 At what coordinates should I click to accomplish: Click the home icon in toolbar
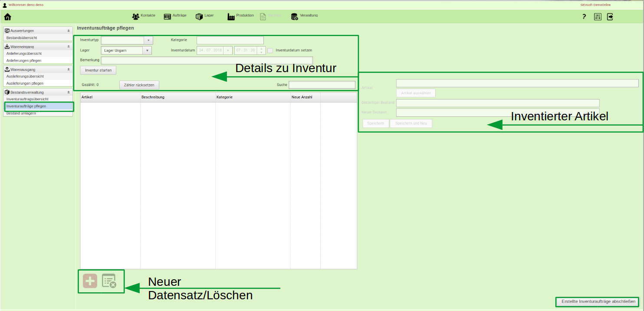[x=7, y=17]
